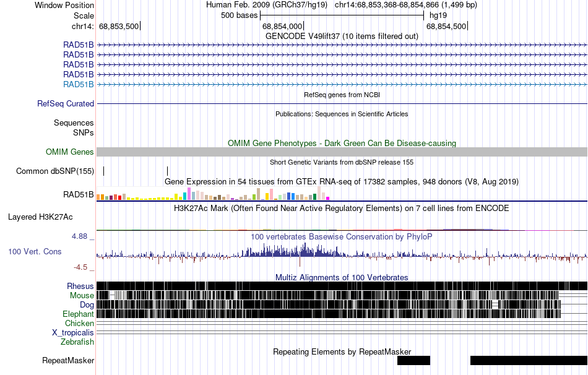Click the OMIM Genes label

point(70,152)
